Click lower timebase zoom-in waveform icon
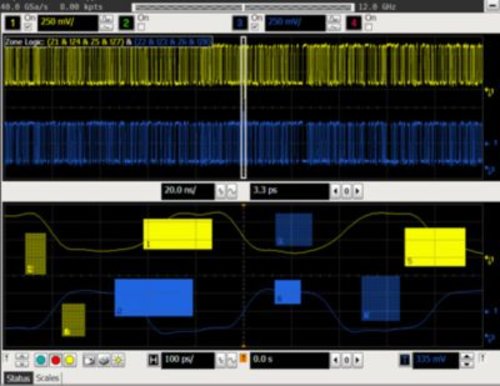500x386 pixels. (220, 360)
